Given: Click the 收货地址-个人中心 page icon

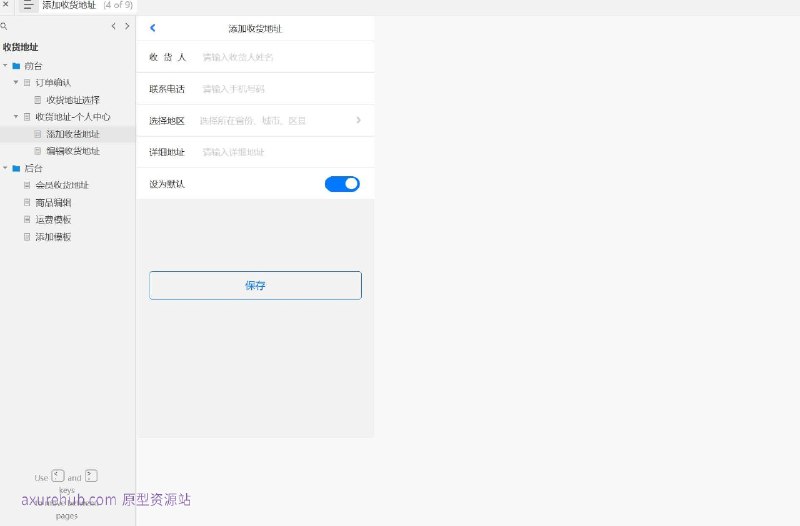Looking at the screenshot, I should [27, 117].
